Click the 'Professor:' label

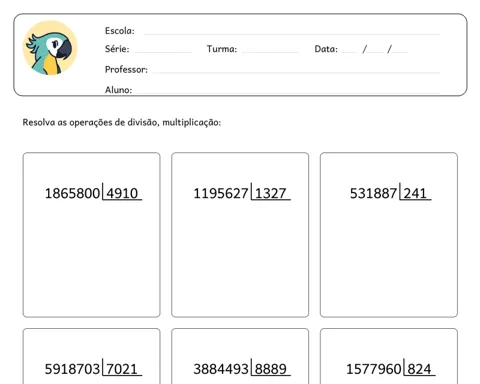(x=126, y=69)
